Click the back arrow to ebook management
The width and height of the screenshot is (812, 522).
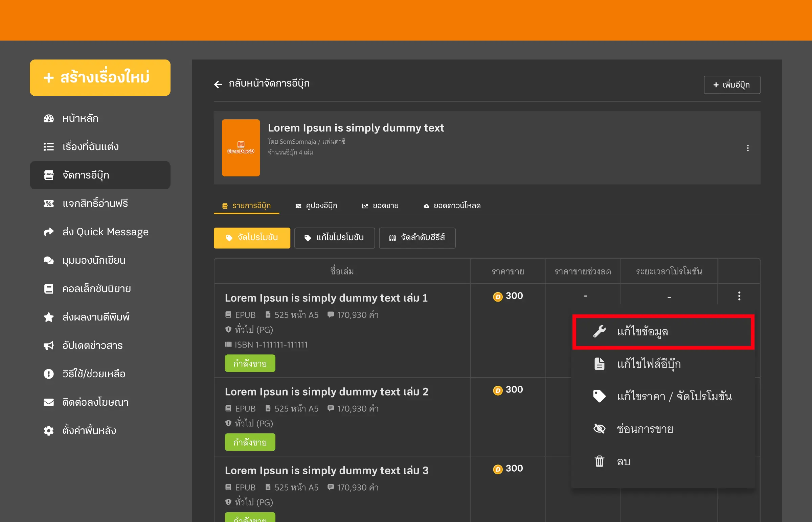coord(218,84)
